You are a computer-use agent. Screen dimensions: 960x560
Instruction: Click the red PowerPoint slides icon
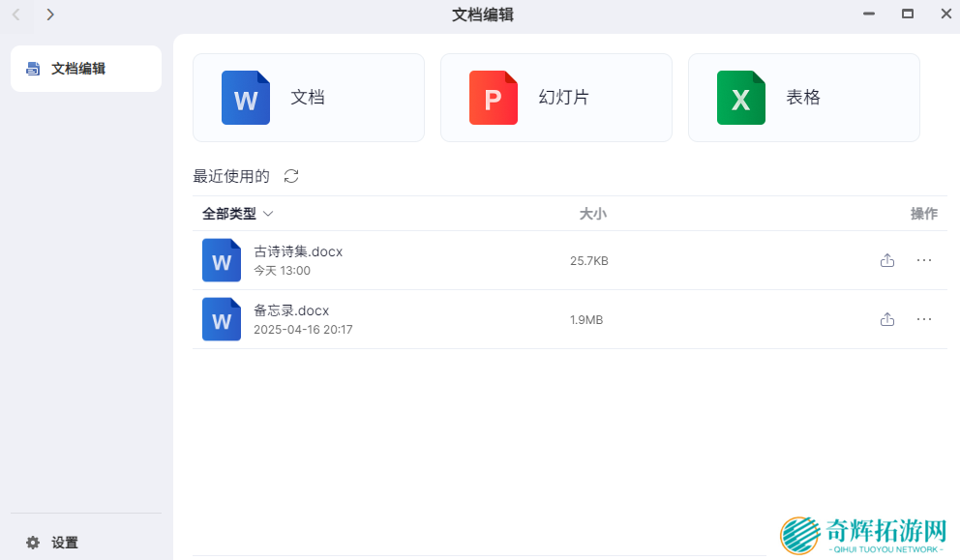click(494, 98)
